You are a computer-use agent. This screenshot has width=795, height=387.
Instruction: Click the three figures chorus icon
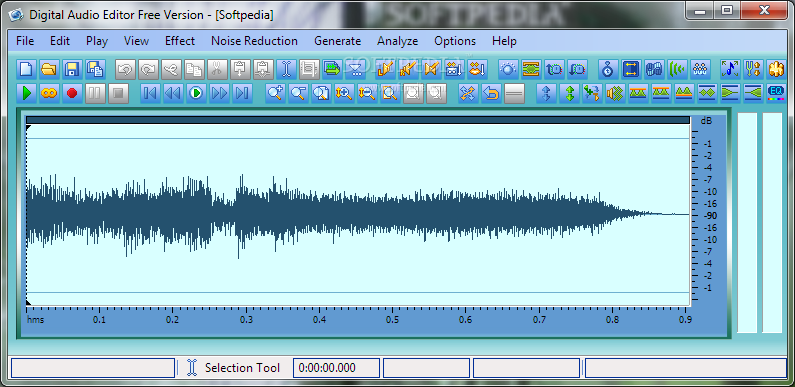tap(700, 69)
